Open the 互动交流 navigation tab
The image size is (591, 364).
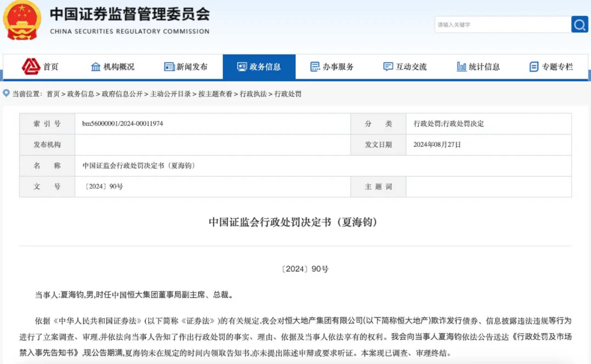pos(405,67)
